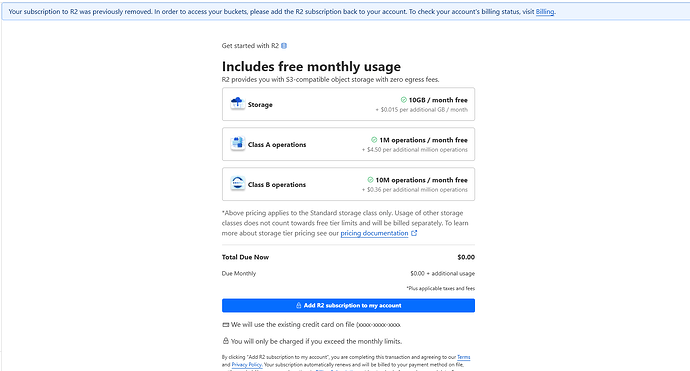Click the green checkmark next to 10GB / month free

click(404, 100)
